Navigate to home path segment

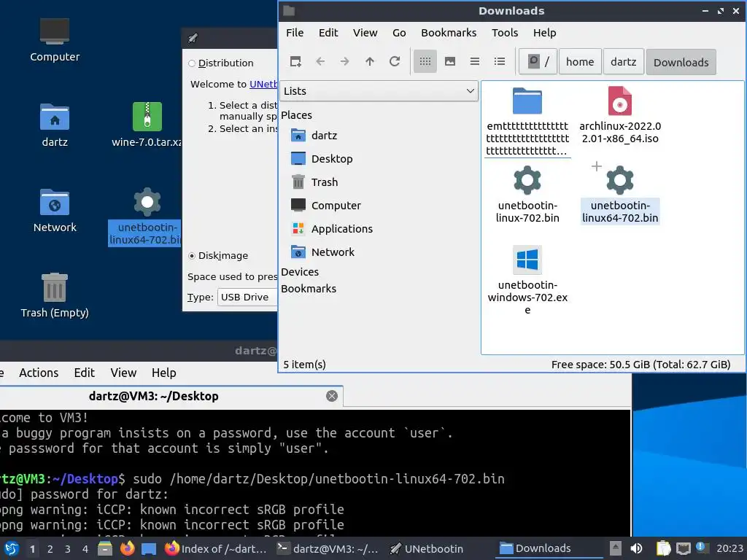pyautogui.click(x=580, y=62)
